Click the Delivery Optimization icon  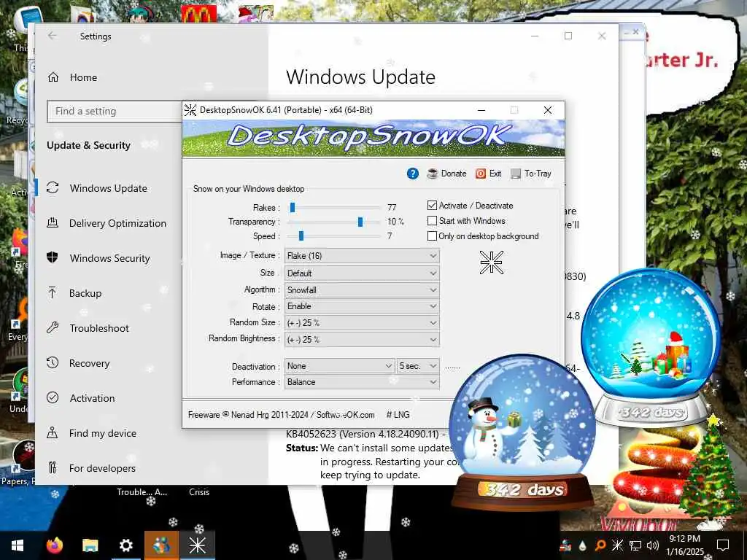pyautogui.click(x=53, y=222)
